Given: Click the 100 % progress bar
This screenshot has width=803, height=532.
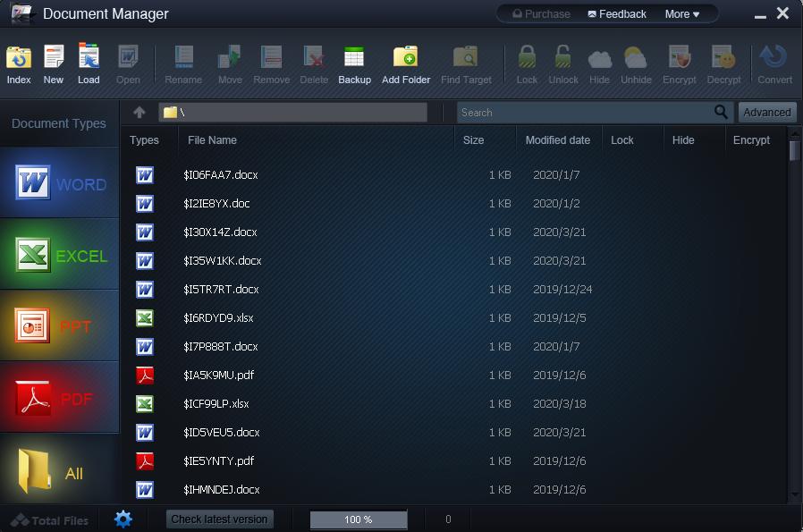Looking at the screenshot, I should click(359, 519).
